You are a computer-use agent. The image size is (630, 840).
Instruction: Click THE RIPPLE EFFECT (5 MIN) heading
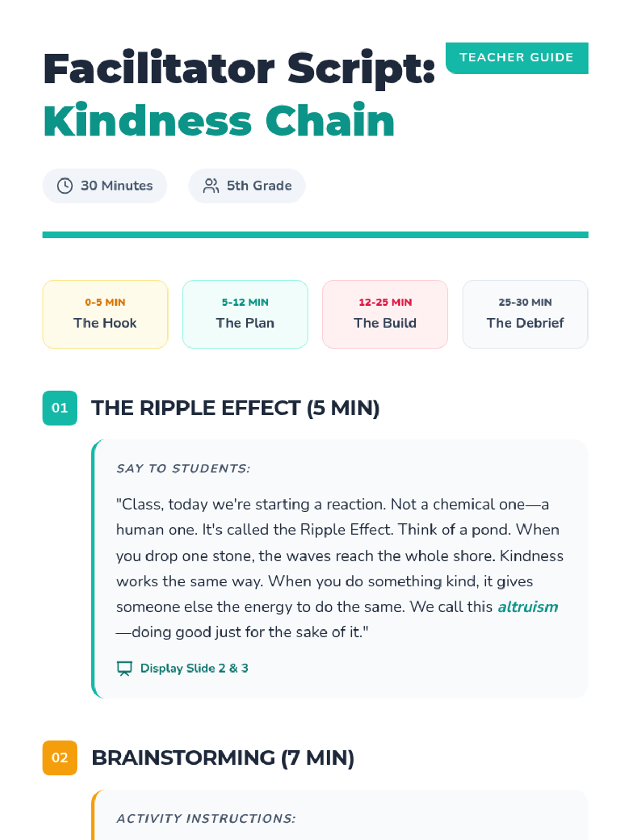point(235,408)
